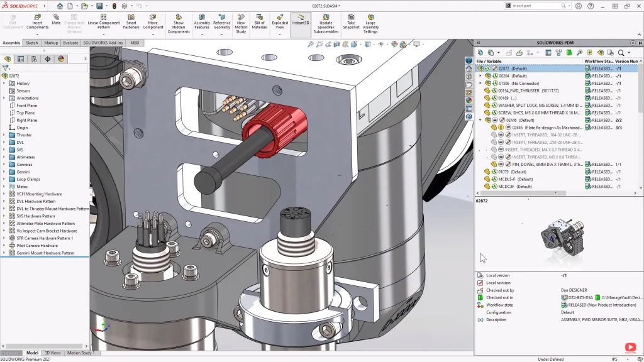Open the Motion Study 1 tab
The height and width of the screenshot is (362, 644).
point(80,353)
